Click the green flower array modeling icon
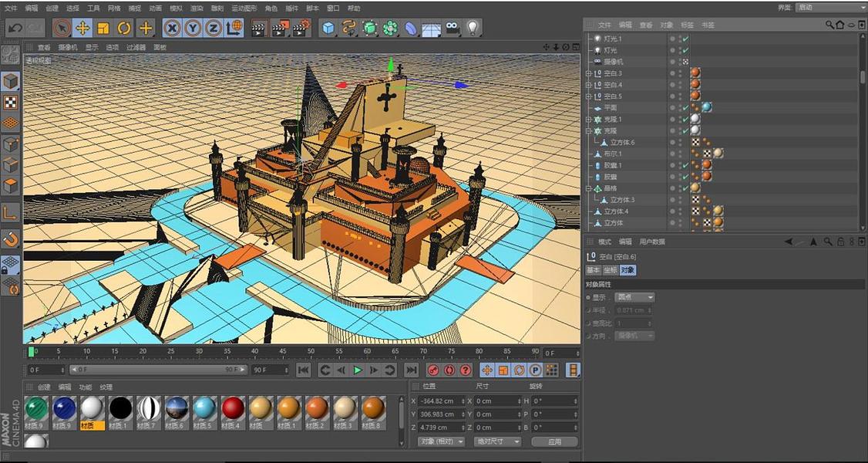Viewport: 868px width, 463px height. pyautogui.click(x=390, y=29)
